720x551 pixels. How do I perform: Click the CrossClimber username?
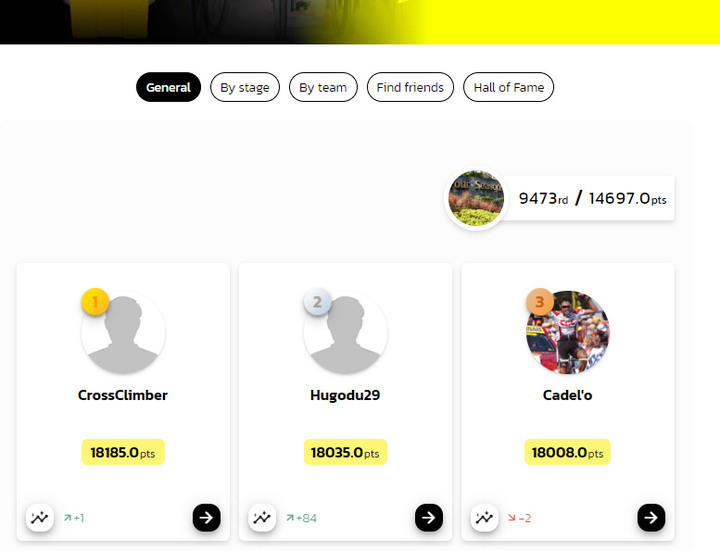point(123,395)
